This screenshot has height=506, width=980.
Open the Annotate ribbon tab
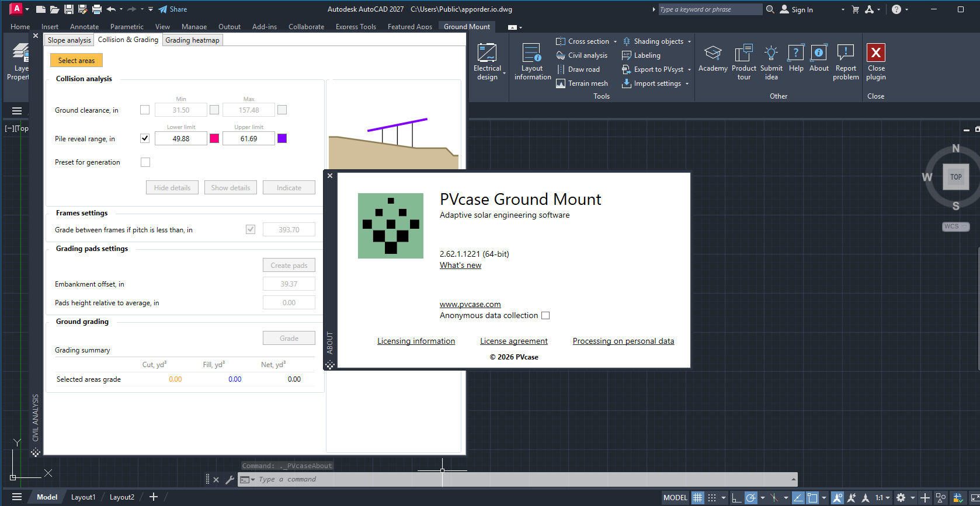84,27
